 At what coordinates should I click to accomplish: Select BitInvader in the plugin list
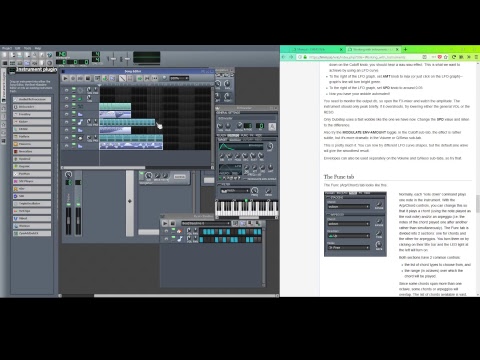(32, 107)
